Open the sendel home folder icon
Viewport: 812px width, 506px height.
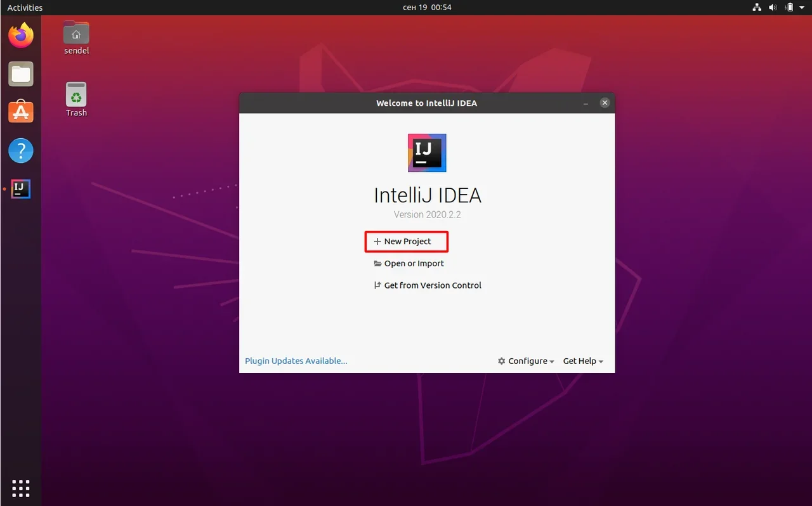[x=76, y=34]
